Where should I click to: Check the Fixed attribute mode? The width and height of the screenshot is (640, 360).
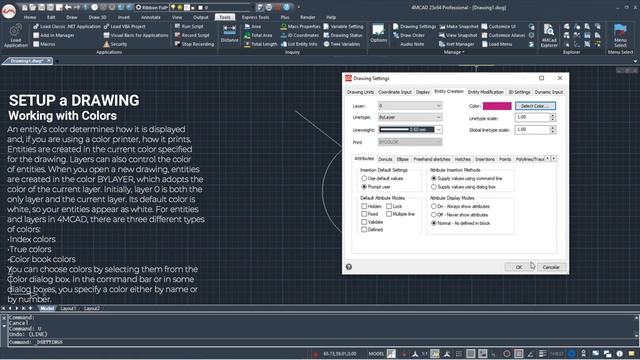tap(364, 214)
